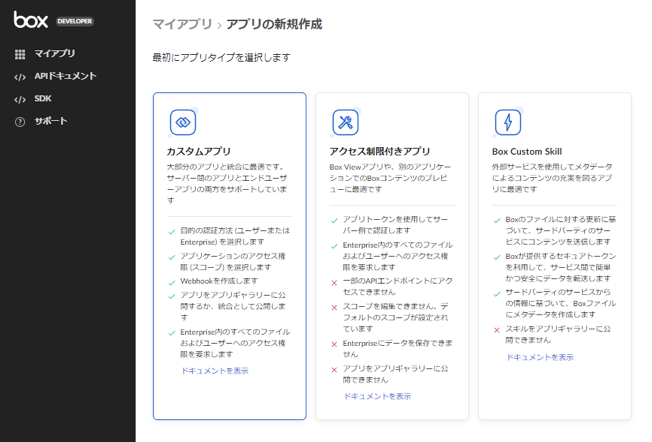The height and width of the screenshot is (442, 652).
Task: Click the checkmark beside サードパーティのサービスから line
Action: pyautogui.click(x=496, y=294)
